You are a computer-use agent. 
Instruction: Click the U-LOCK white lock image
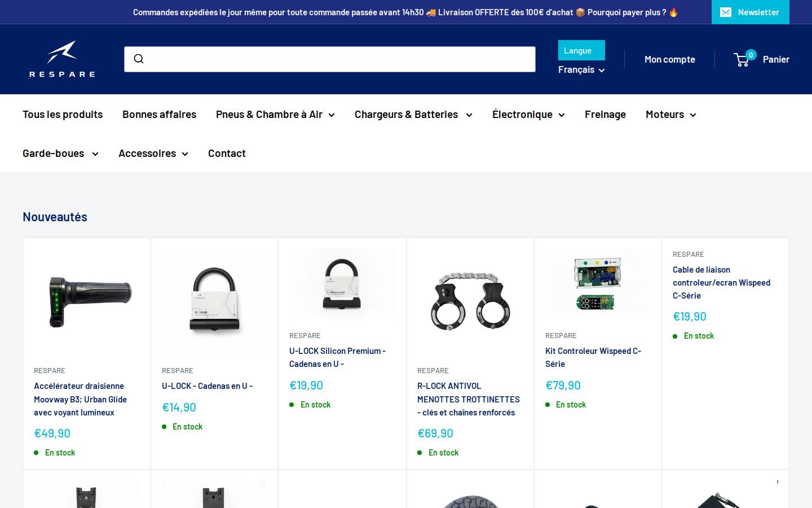coord(214,301)
